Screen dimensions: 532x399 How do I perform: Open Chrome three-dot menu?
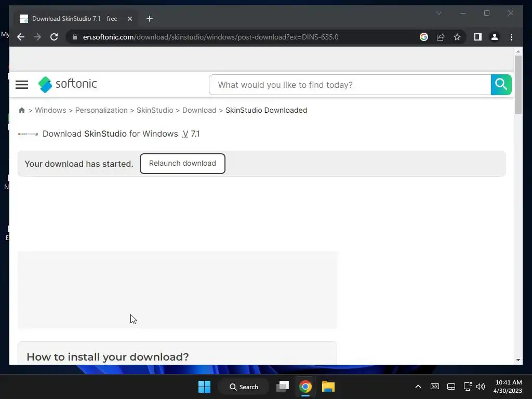coord(511,37)
